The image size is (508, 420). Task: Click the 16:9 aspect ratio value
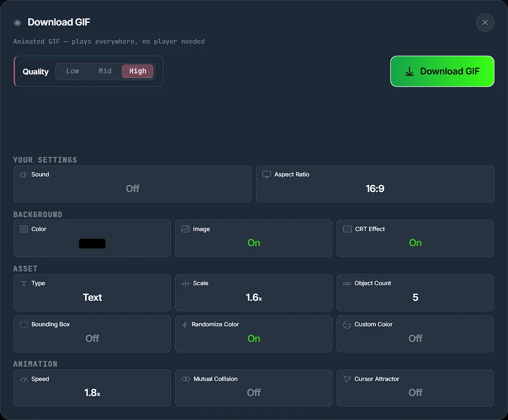(x=375, y=188)
